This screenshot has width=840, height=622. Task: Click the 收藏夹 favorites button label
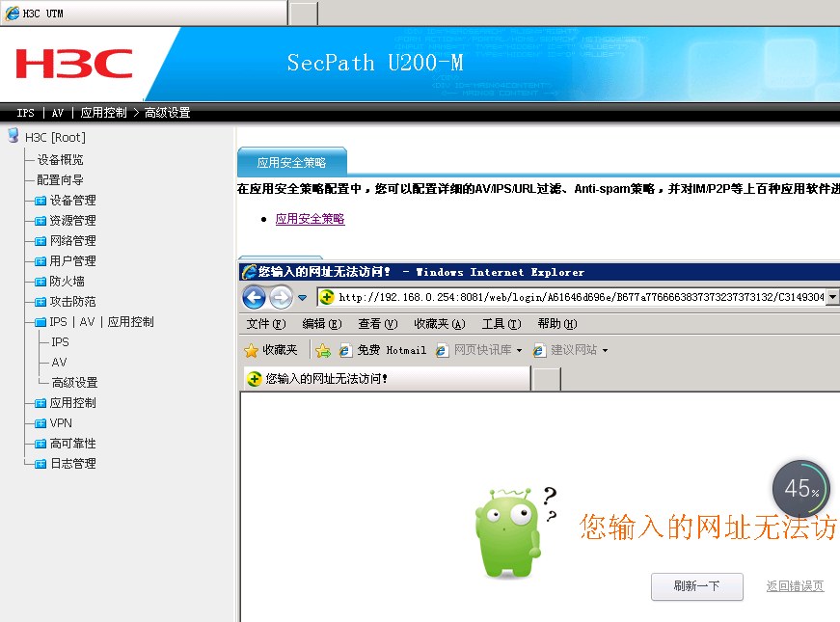coord(280,350)
